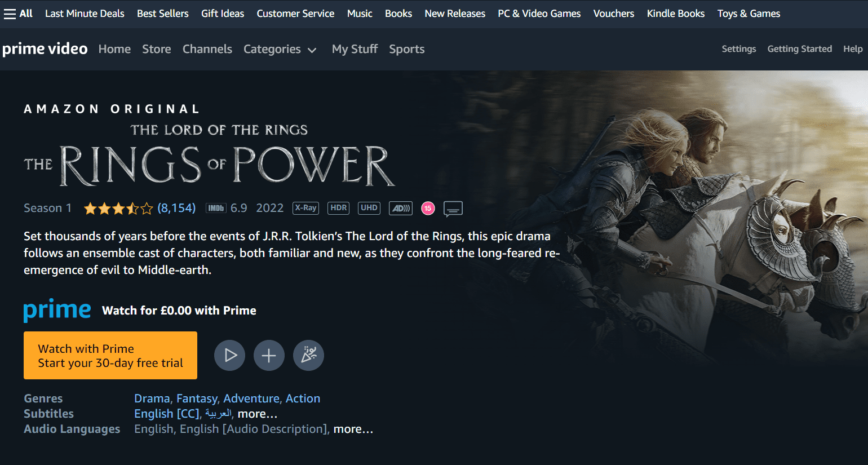The width and height of the screenshot is (868, 465).
Task: Click the subtitles speech bubble icon
Action: (453, 209)
